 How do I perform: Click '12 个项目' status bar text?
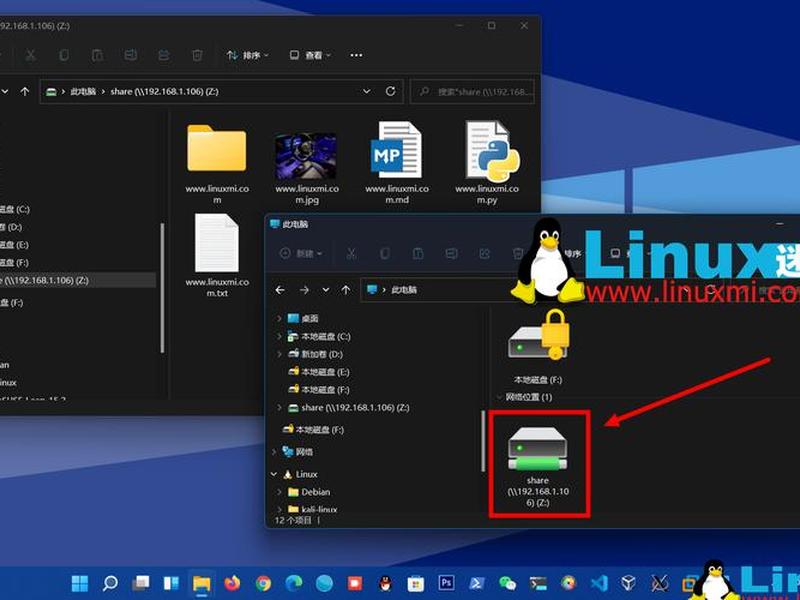(293, 520)
